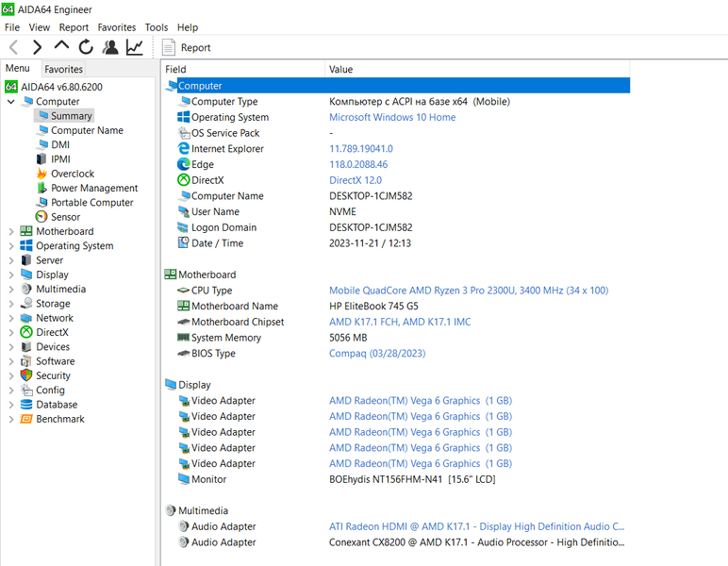This screenshot has height=566, width=728.
Task: Select Summary in the tree
Action: 71,116
